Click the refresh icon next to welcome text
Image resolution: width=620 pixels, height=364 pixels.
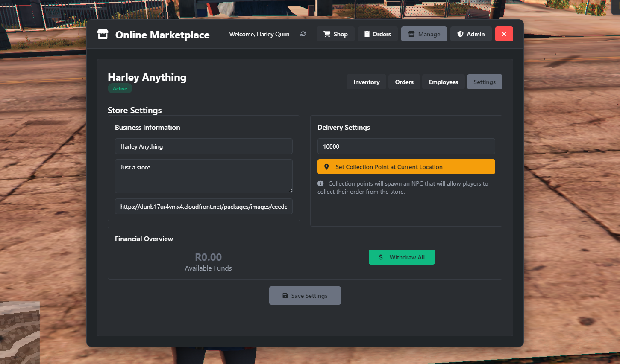coord(303,34)
